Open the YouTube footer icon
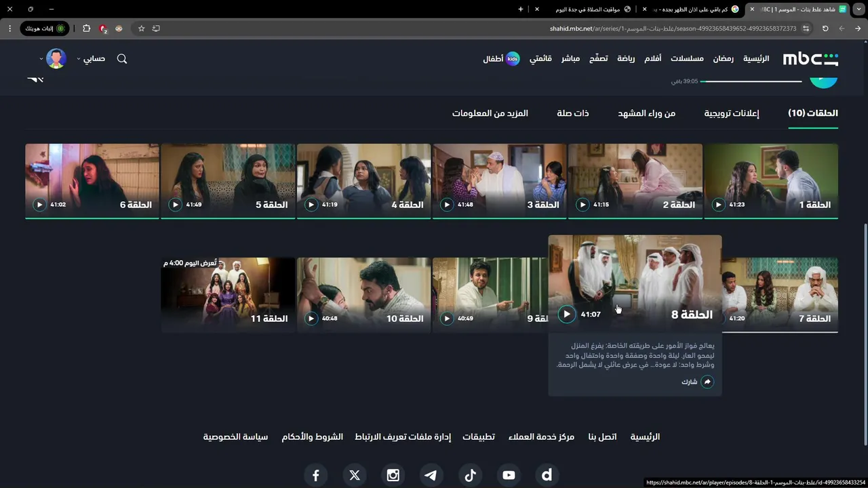 509,475
